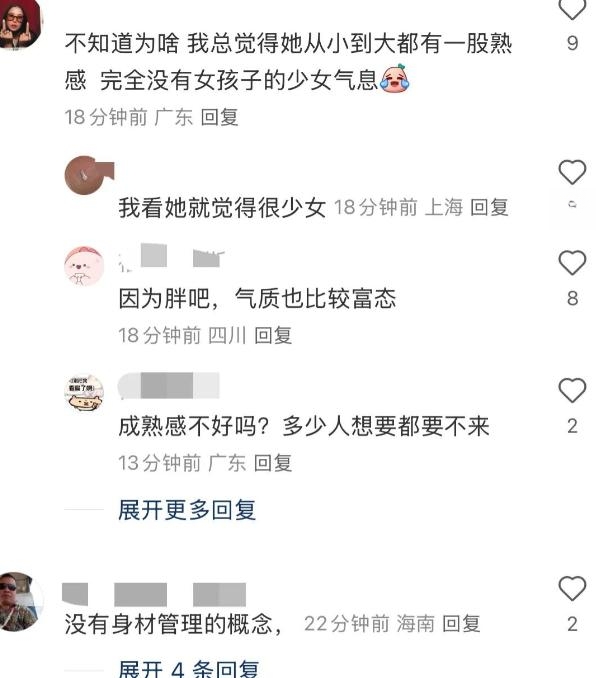
Task: Like the Shanghai reply 我看她就觉得很少女
Action: pyautogui.click(x=572, y=172)
